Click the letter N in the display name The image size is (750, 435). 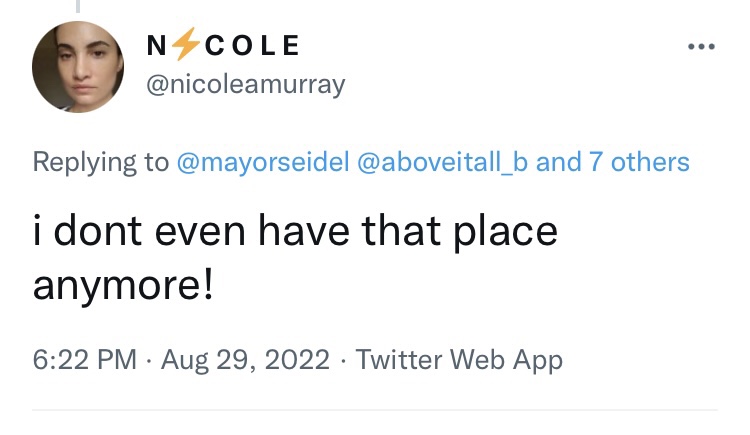pos(156,45)
